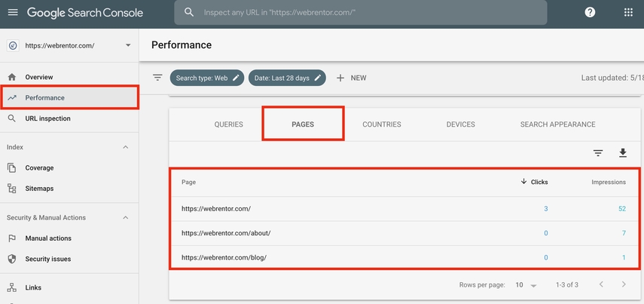Switch to the Countries tab

pos(381,124)
